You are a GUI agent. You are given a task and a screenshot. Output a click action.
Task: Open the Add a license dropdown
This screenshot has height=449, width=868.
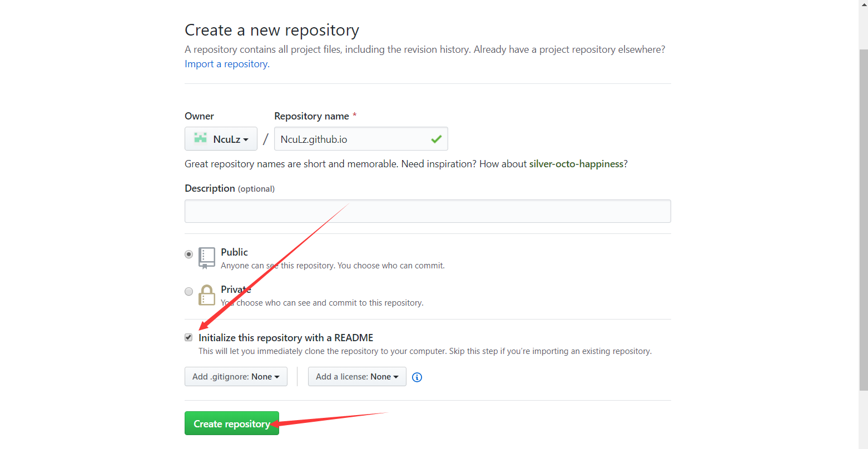357,376
